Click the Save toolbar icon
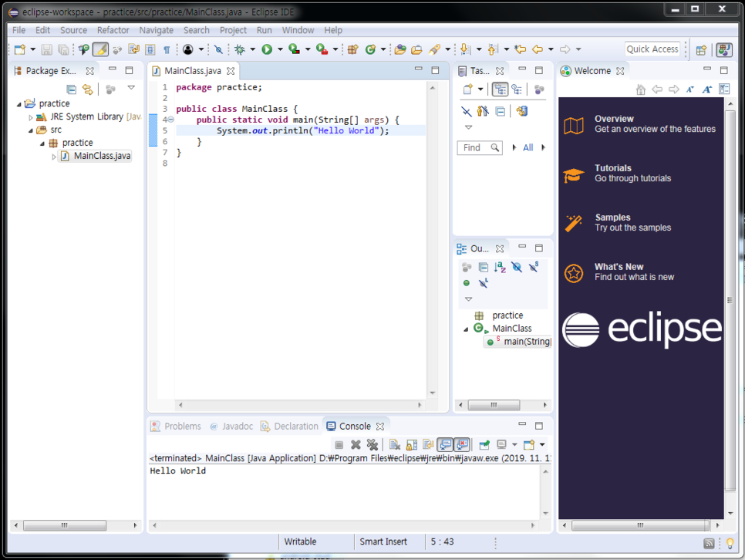 (46, 49)
